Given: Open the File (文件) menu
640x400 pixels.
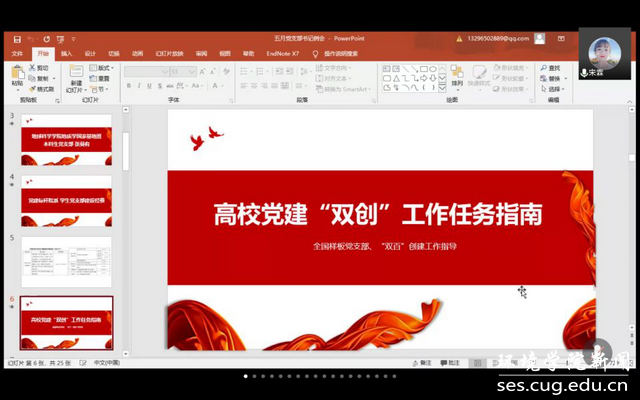Looking at the screenshot, I should 17,53.
